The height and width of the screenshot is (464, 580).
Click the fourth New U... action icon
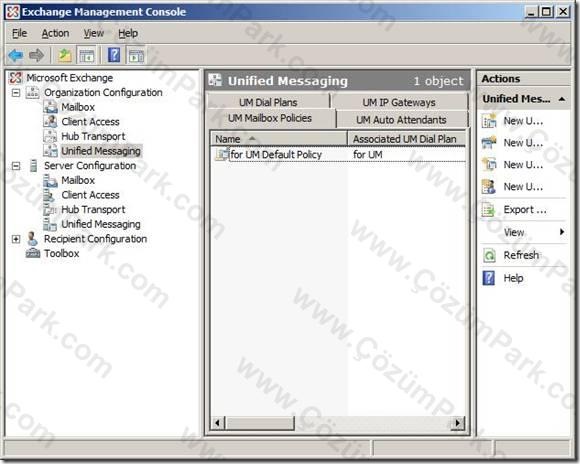click(489, 186)
